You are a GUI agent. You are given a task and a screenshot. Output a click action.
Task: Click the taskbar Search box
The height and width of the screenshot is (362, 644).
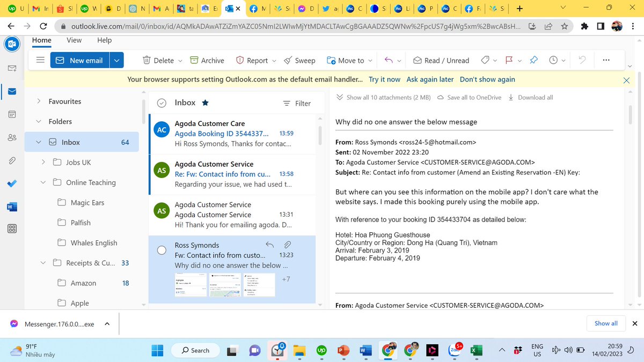tap(195, 350)
